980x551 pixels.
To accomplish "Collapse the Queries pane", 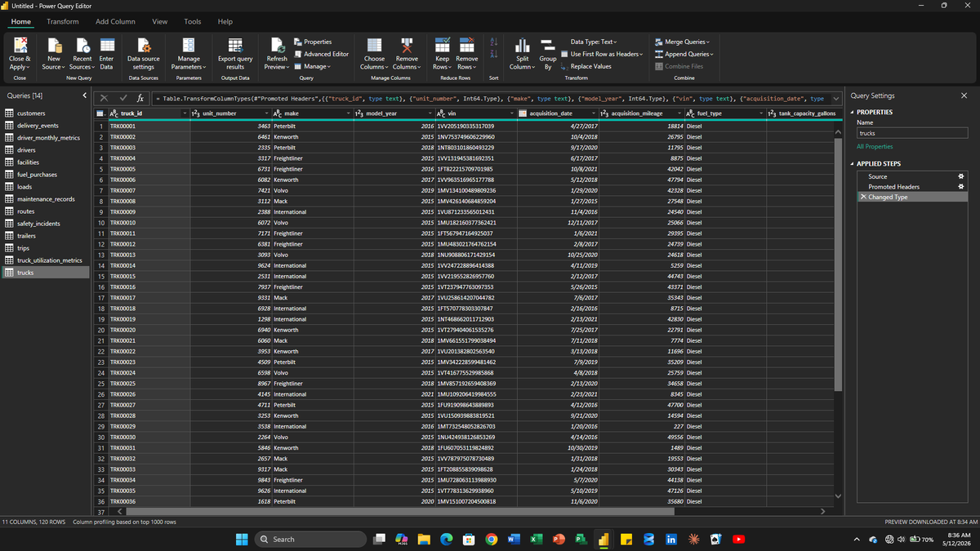I will pyautogui.click(x=85, y=96).
